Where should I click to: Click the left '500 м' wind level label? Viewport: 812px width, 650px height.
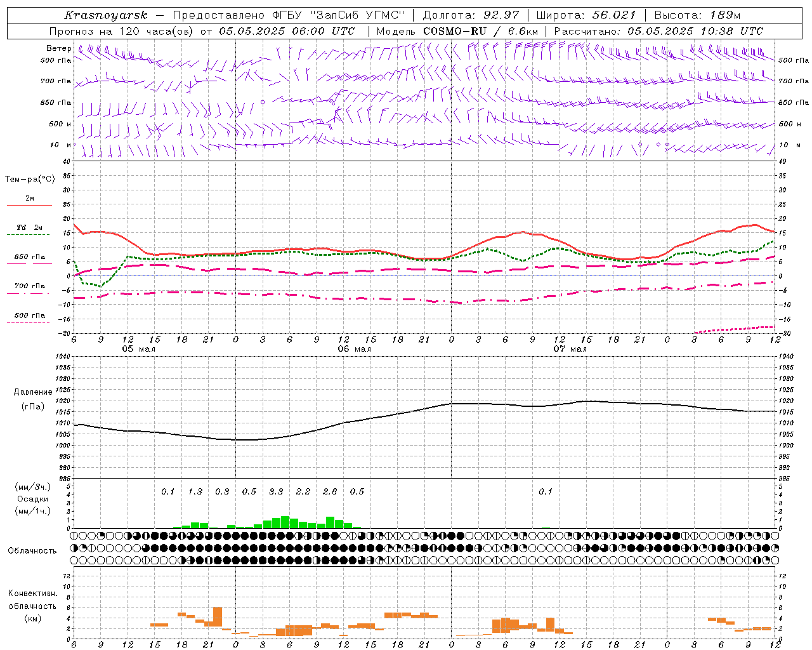click(x=60, y=124)
